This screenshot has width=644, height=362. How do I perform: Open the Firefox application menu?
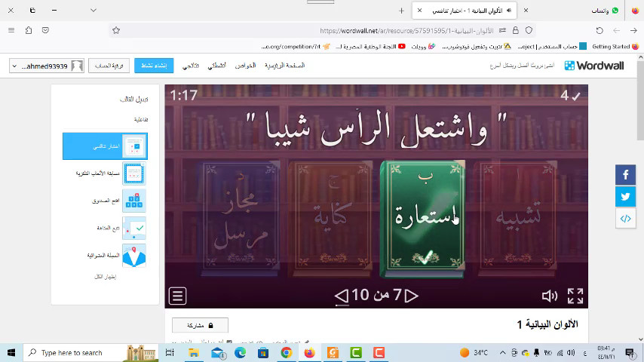[x=11, y=30]
